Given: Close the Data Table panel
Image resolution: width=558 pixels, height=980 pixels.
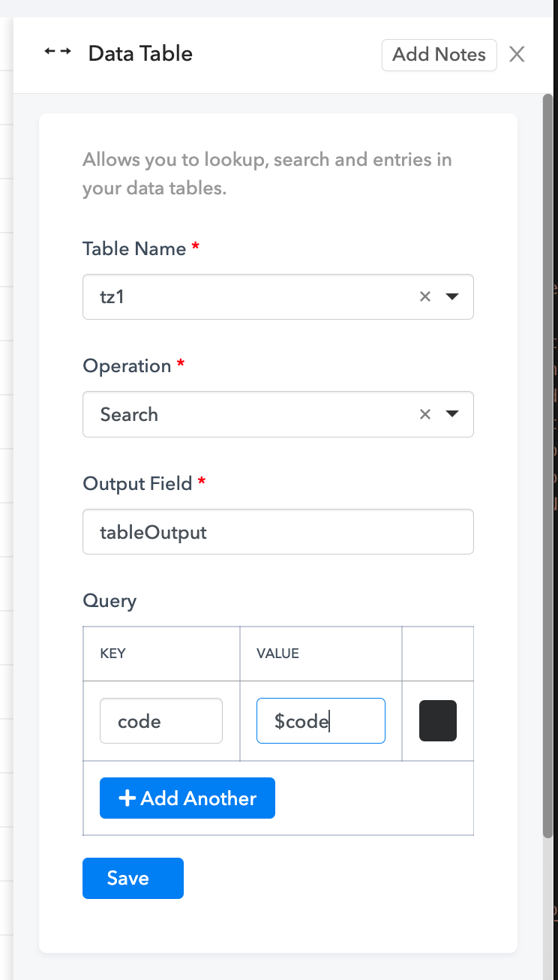Looking at the screenshot, I should tap(517, 55).
